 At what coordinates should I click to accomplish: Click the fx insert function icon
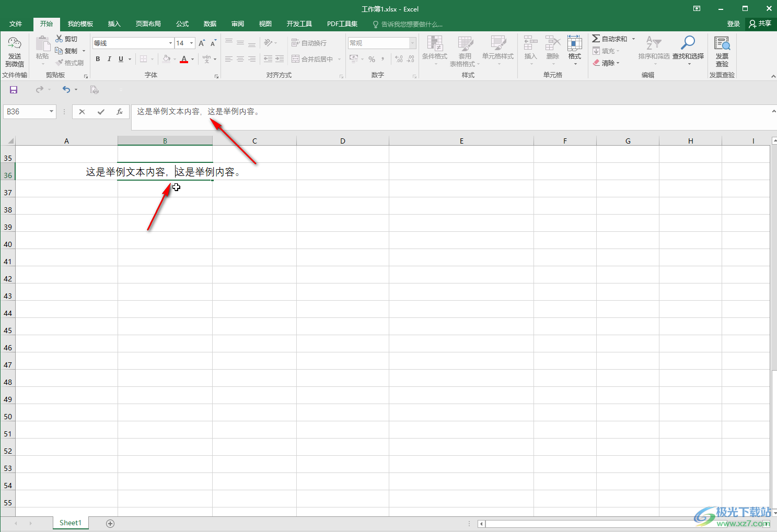pyautogui.click(x=120, y=112)
